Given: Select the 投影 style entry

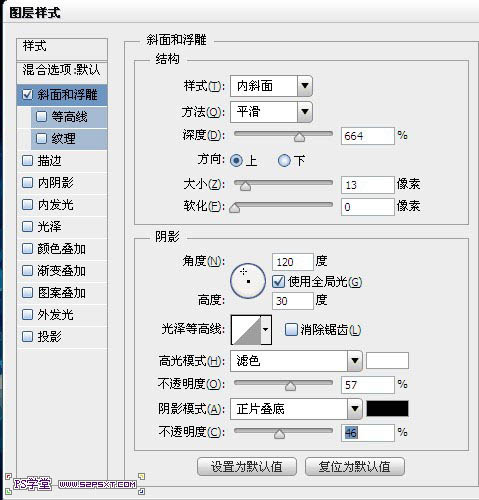Looking at the screenshot, I should (x=62, y=337).
